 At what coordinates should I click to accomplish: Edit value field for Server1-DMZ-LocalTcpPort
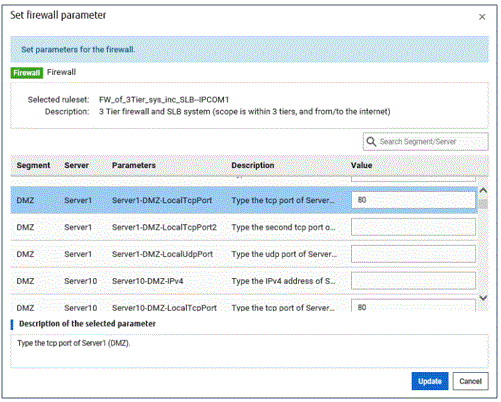[413, 200]
